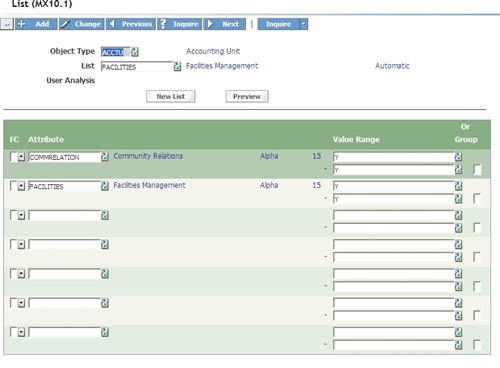The image size is (500, 368).
Task: Enable Or Group checkbox for Facilities Management row
Action: tap(477, 199)
